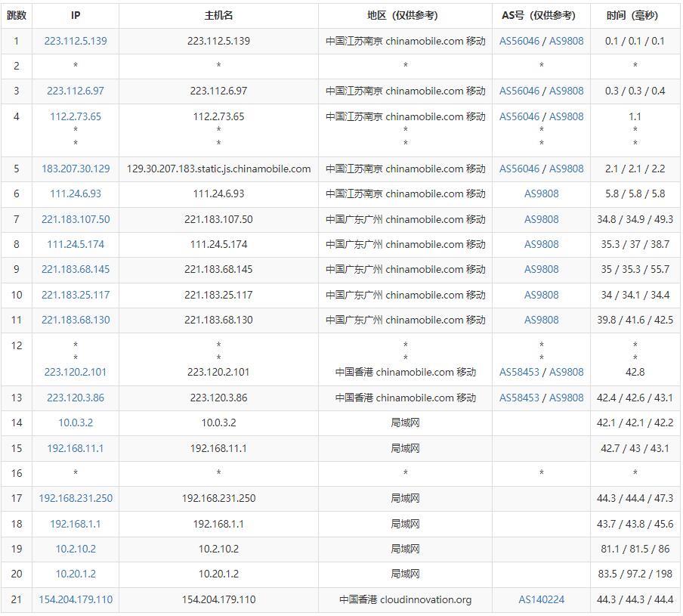Select the time value 44.3 / 44.3 / 44.4
This screenshot has height=616, width=683.
[635, 599]
